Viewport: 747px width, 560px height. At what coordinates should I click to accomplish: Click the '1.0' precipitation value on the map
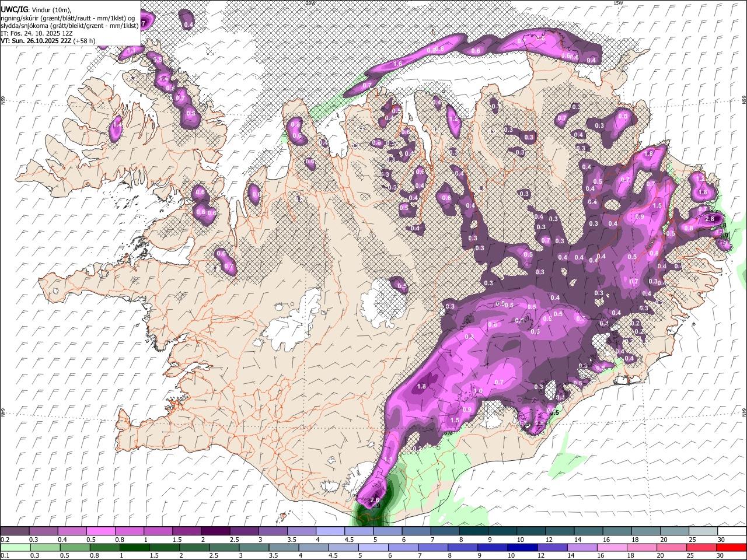tap(479, 391)
